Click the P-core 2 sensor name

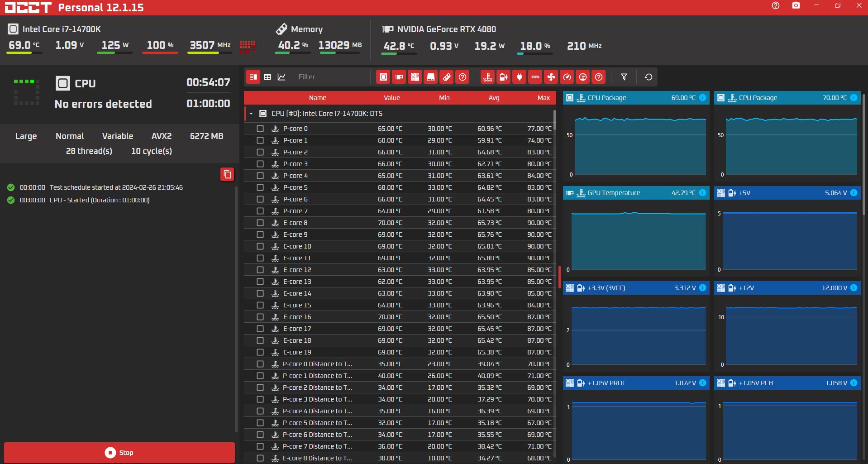[x=296, y=152]
